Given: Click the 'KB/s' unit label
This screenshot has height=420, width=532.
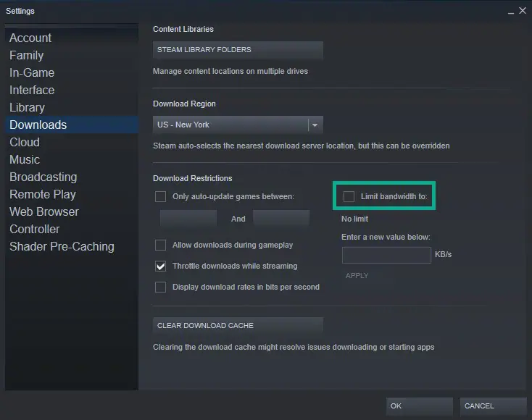Looking at the screenshot, I should [x=443, y=254].
